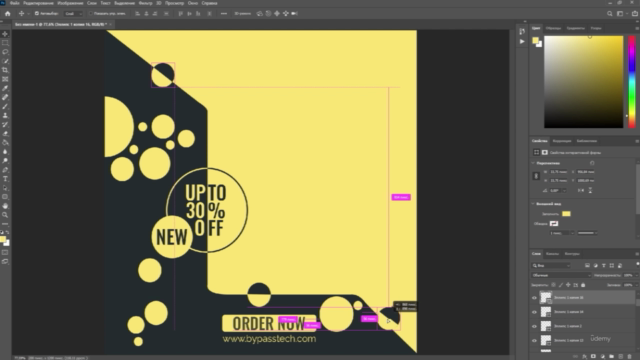This screenshot has height=360, width=640.
Task: Click the stroke swatch in Properties
Action: [x=554, y=224]
